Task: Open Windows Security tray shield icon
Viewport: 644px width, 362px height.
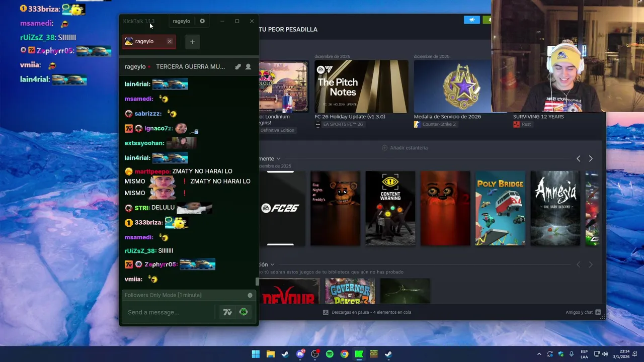Action: point(561,354)
